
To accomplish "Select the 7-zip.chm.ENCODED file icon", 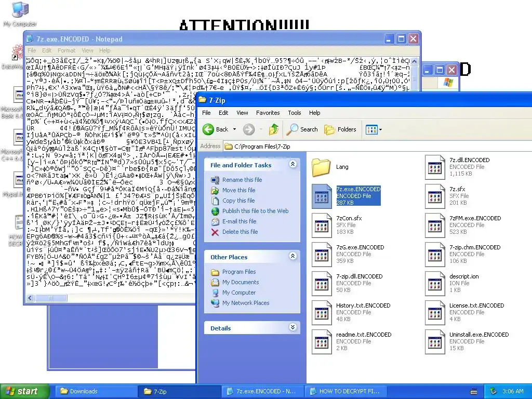I will (x=435, y=255).
